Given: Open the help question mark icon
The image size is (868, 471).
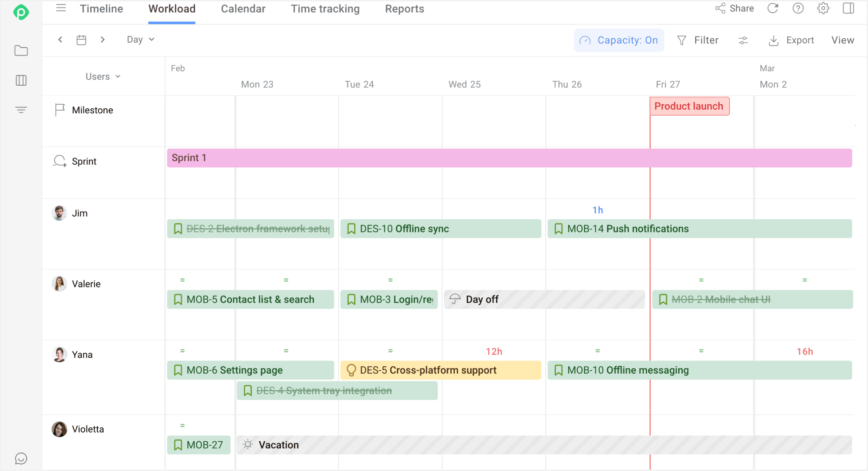Looking at the screenshot, I should [798, 9].
